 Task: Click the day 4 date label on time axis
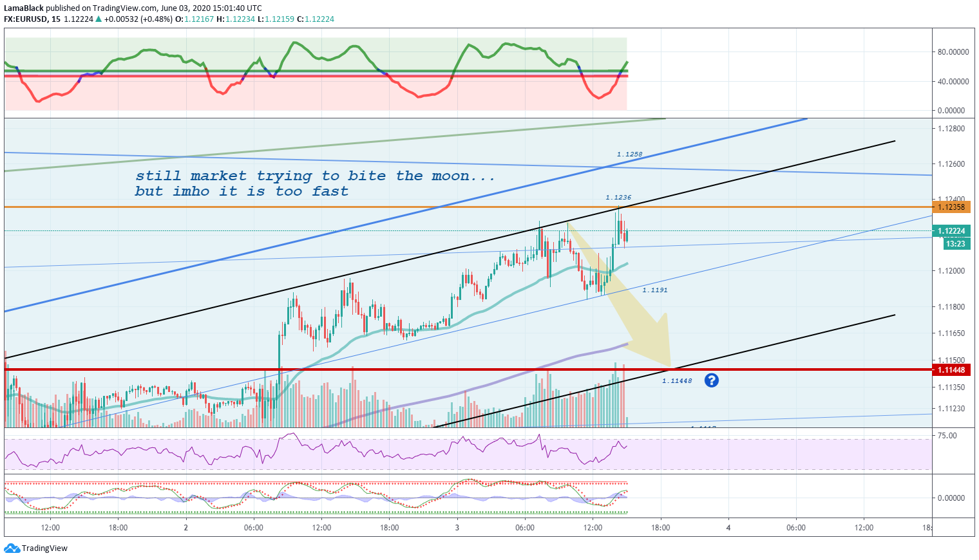pyautogui.click(x=728, y=528)
